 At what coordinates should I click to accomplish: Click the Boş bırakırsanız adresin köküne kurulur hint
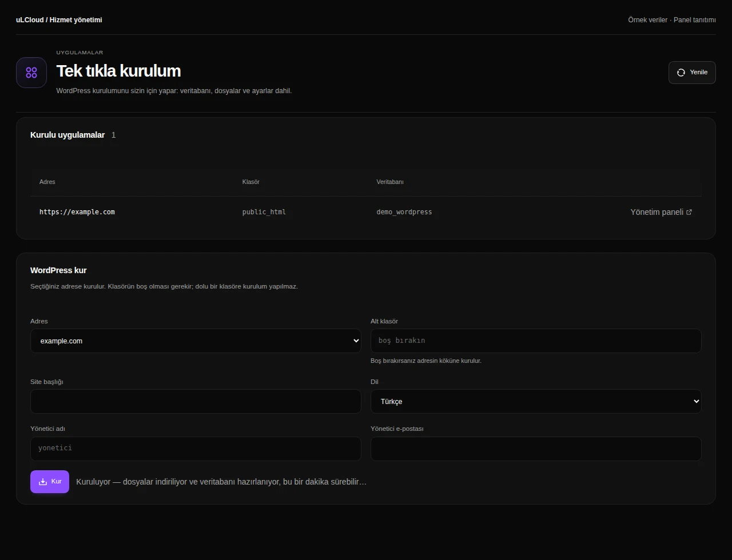426,361
